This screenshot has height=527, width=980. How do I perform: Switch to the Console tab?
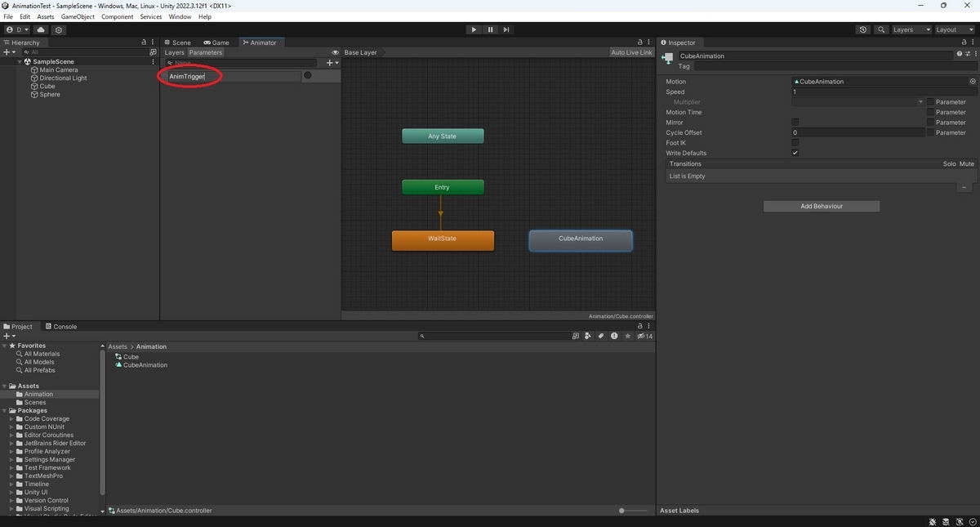point(60,326)
